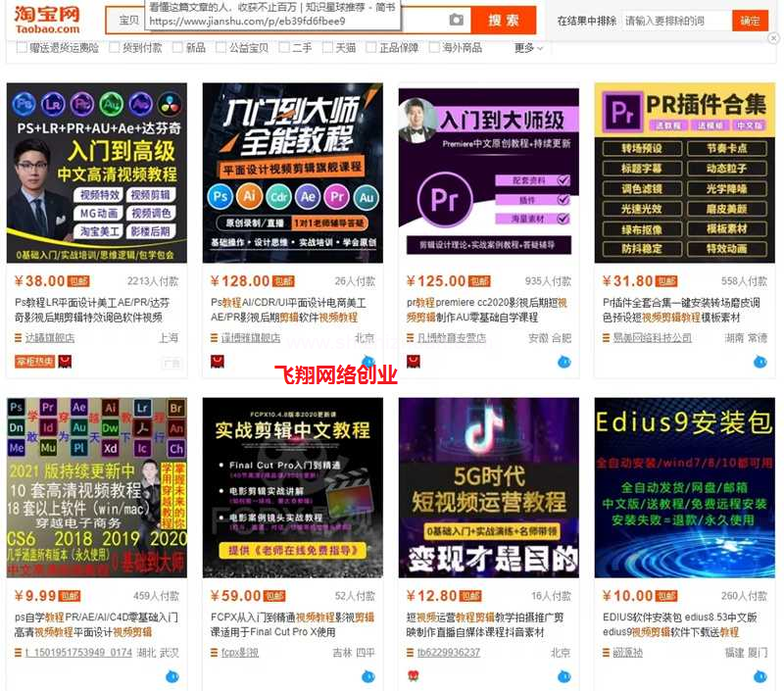The width and height of the screenshot is (784, 691).
Task: Click the blue Wangwang icon on the ¥125.00 listing
Action: click(x=563, y=362)
